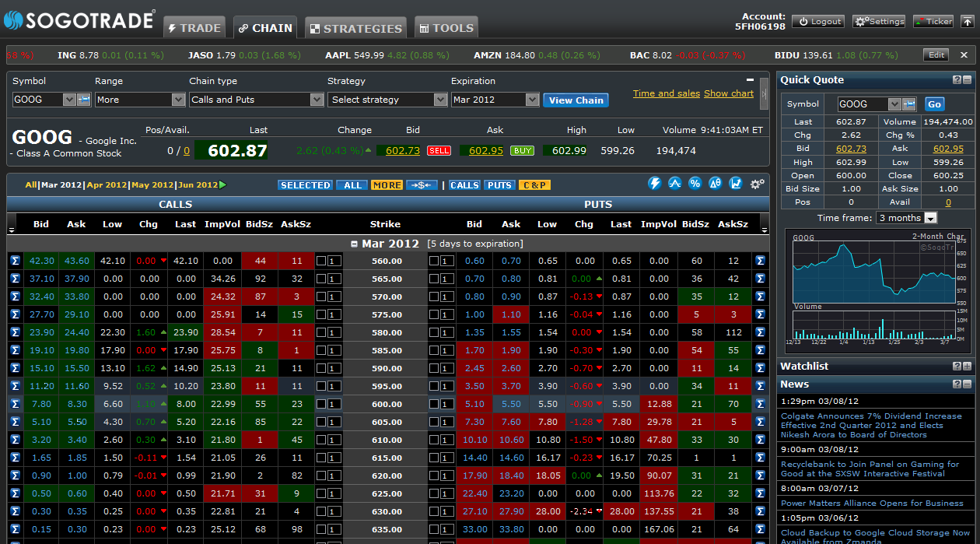
Task: Open the Colgate dividend news headline
Action: pyautogui.click(x=871, y=426)
